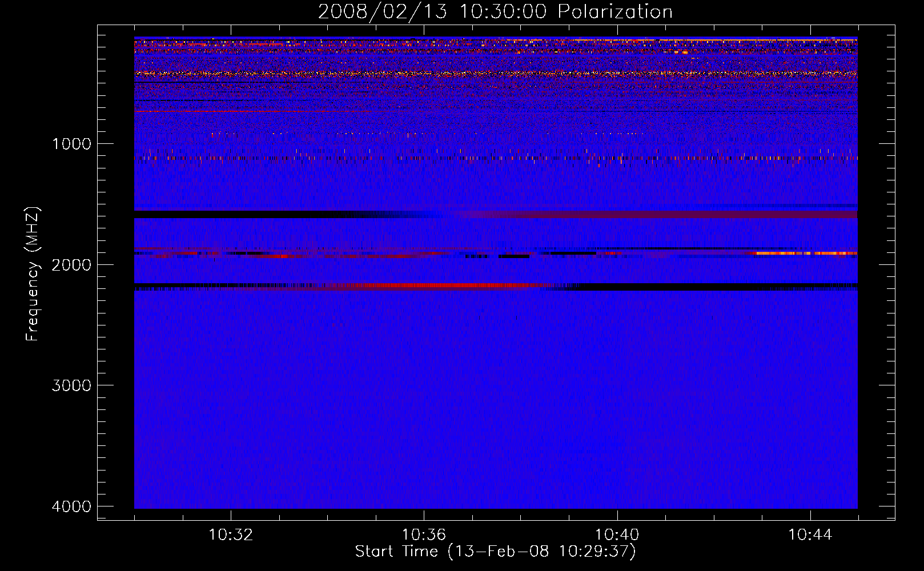Click the 2000 frequency tick label

(x=71, y=265)
